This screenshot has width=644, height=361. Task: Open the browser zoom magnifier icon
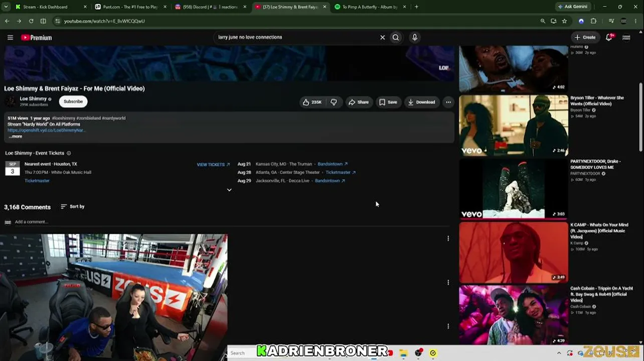point(543,21)
